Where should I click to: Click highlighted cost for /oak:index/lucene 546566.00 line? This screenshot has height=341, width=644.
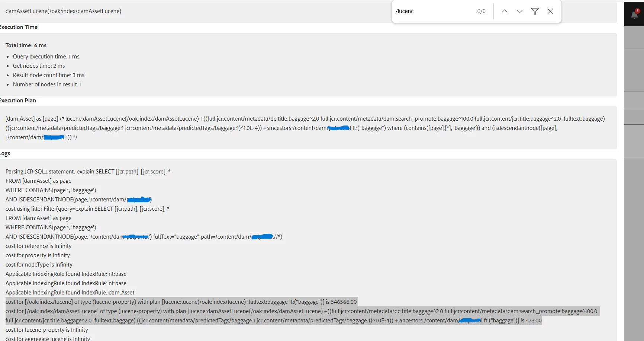tap(181, 302)
